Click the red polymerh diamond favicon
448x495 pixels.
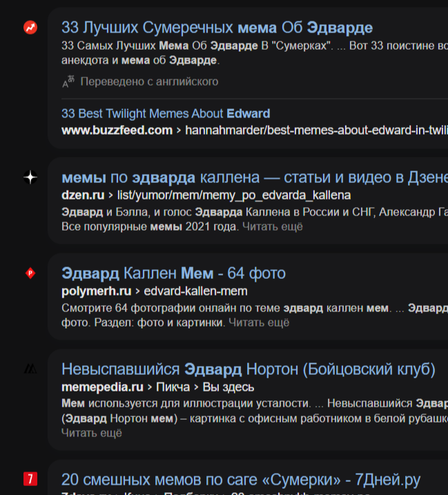point(30,273)
